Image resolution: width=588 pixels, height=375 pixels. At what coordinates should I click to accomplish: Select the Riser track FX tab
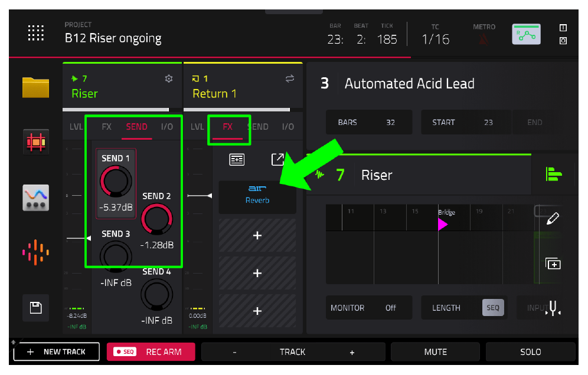(x=106, y=127)
